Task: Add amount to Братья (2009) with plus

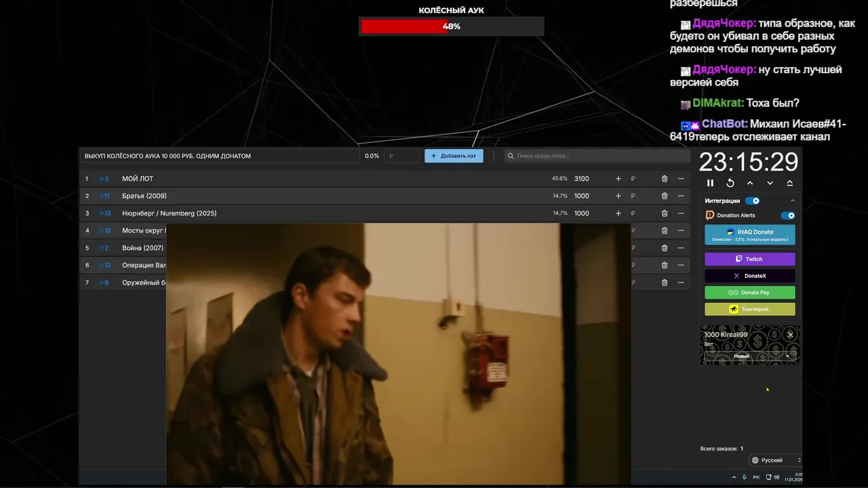Action: coord(618,196)
